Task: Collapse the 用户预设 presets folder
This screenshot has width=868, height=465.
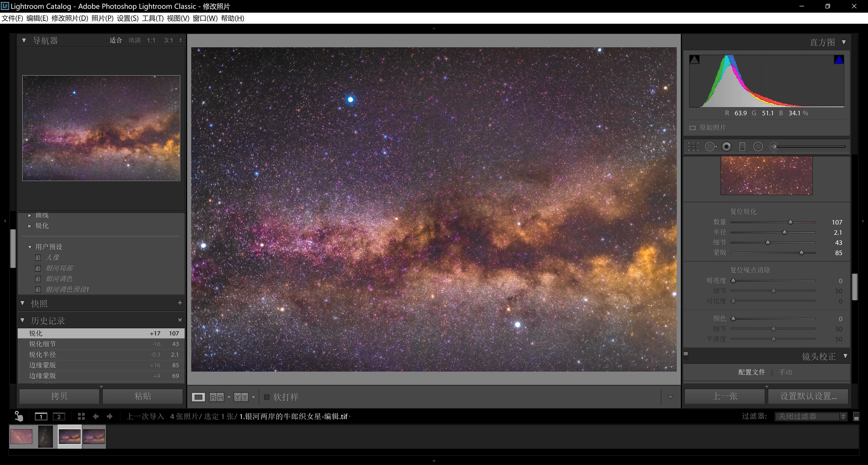Action: coord(30,247)
